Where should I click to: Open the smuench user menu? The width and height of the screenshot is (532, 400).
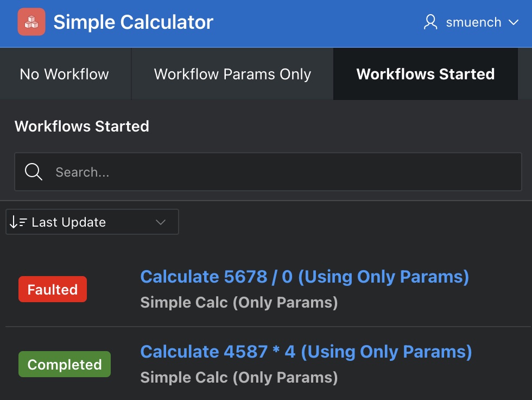point(473,22)
